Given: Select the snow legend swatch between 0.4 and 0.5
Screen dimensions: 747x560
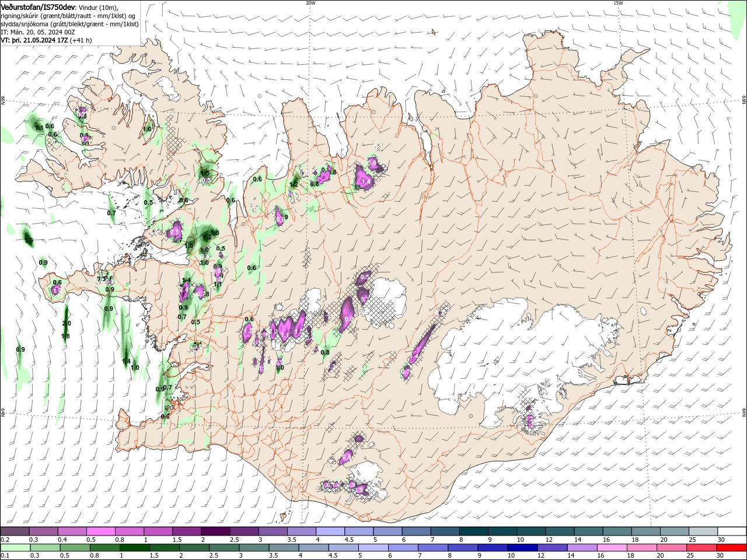Looking at the screenshot, I should (72, 531).
